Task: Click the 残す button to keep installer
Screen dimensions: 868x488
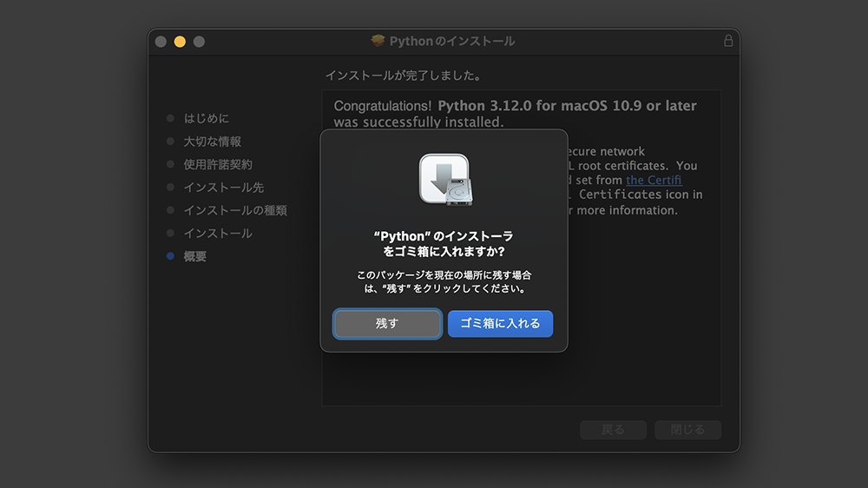Action: tap(387, 324)
